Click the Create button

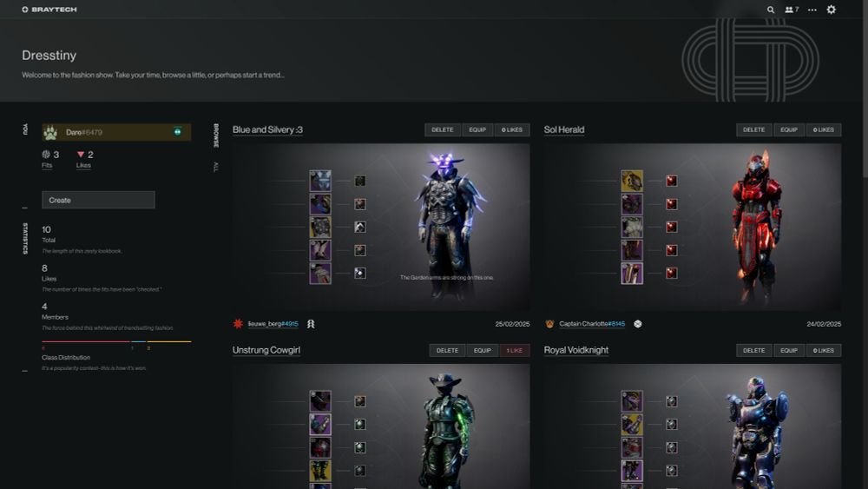coord(98,200)
